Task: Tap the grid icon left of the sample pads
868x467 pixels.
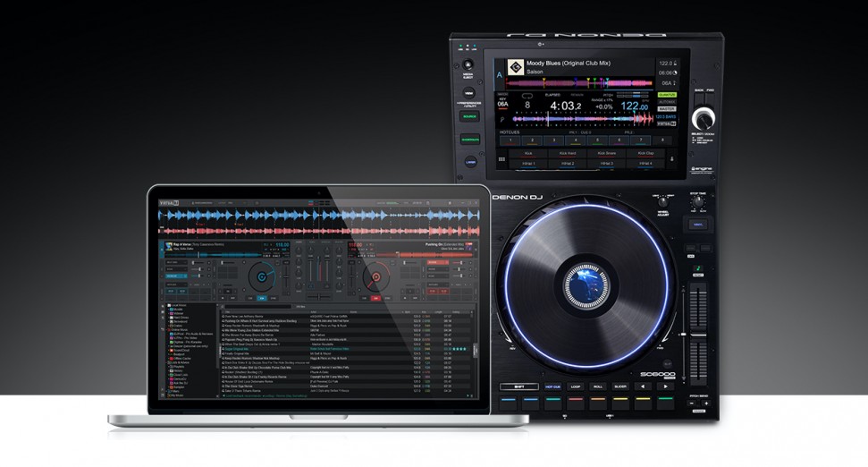Action: tap(502, 159)
